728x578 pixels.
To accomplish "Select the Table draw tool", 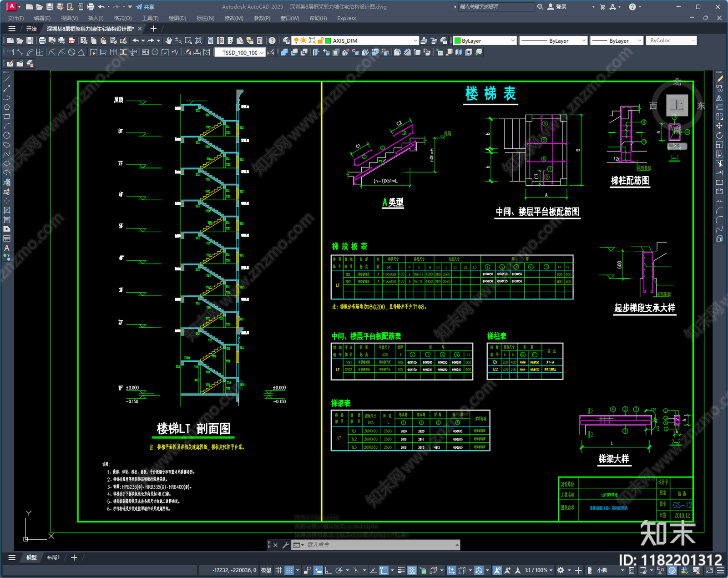I will (7, 238).
